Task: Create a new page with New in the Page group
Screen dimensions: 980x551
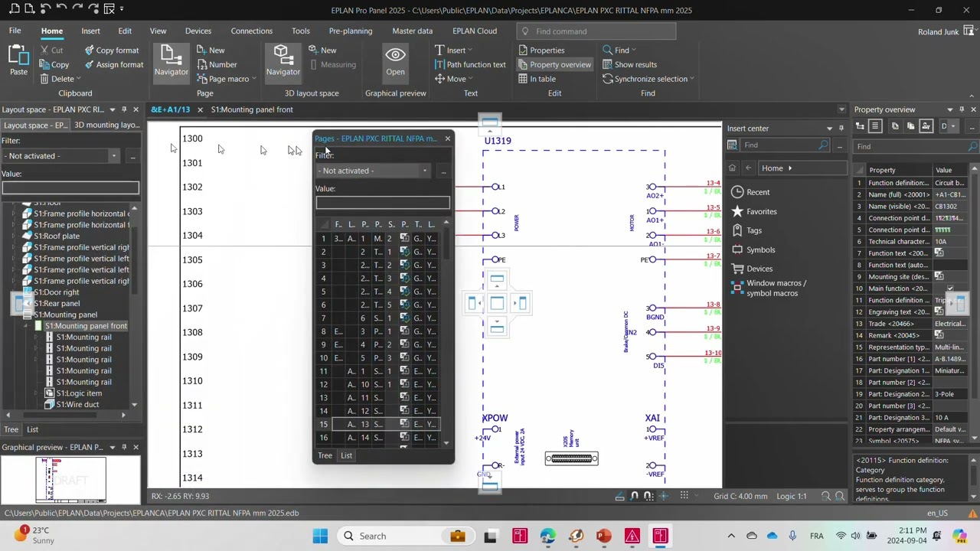Action: (x=210, y=51)
